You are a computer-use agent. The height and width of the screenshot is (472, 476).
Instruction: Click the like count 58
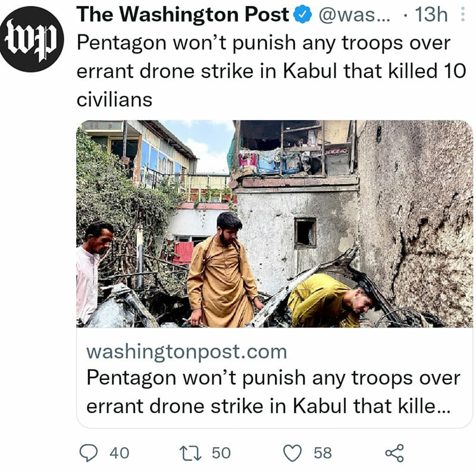pos(322,453)
